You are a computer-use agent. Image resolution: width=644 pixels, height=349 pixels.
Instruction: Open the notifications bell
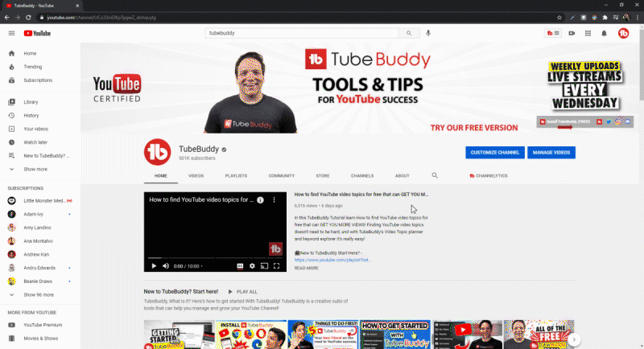click(603, 33)
